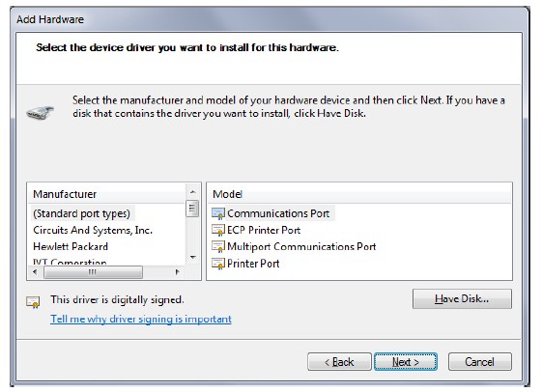Select Printer Port in the Model list
Viewport: 542px width, 392px height.
253,264
